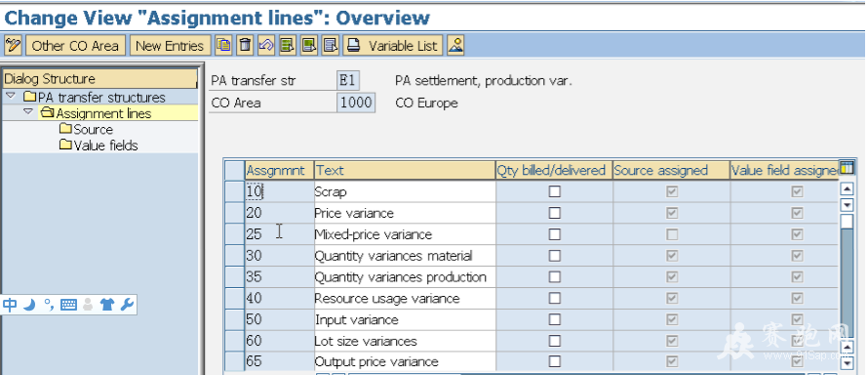Check Qty billed/delivered for Output price variance

[554, 361]
